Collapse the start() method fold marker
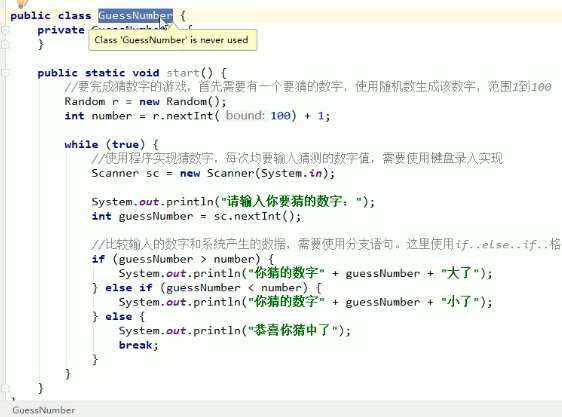Screen dimensions: 562x417 [x=5, y=73]
